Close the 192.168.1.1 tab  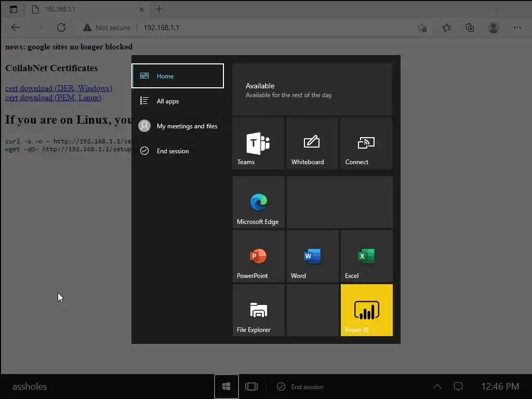point(141,9)
